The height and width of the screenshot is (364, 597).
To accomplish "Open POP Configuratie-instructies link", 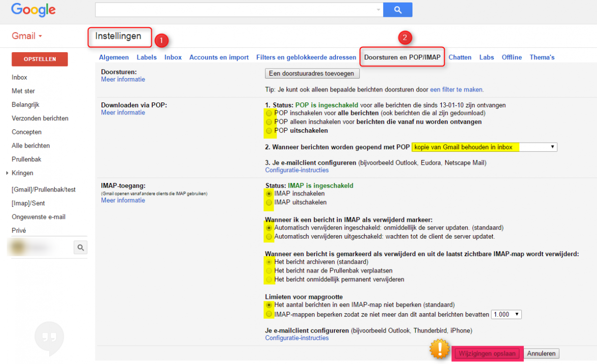I will [297, 170].
